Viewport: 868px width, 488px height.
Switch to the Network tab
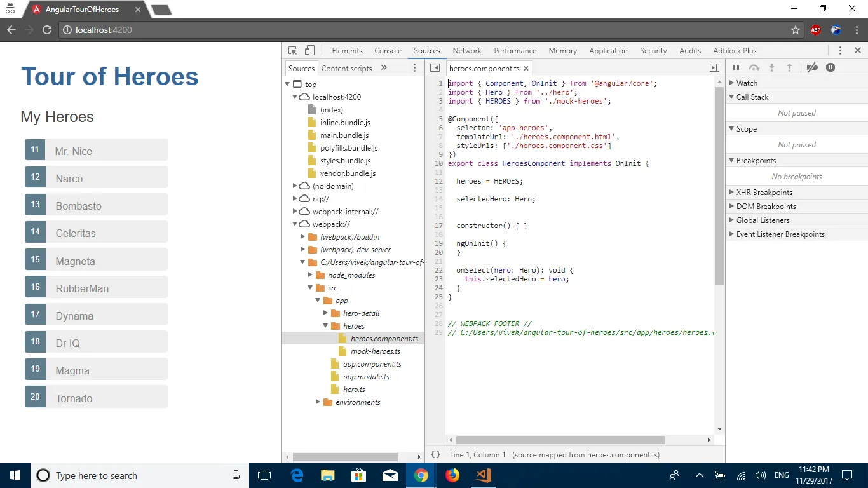click(x=467, y=51)
